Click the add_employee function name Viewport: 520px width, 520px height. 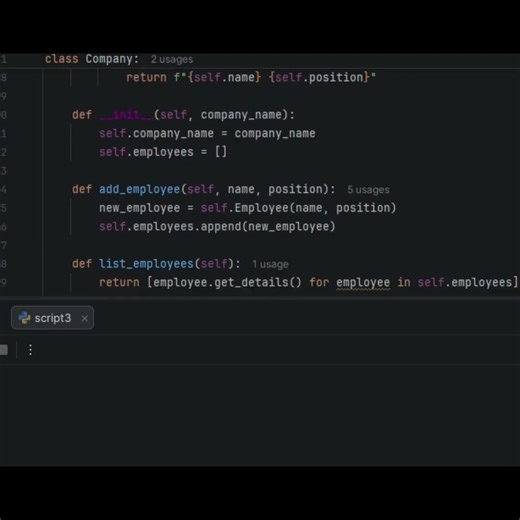pos(139,189)
